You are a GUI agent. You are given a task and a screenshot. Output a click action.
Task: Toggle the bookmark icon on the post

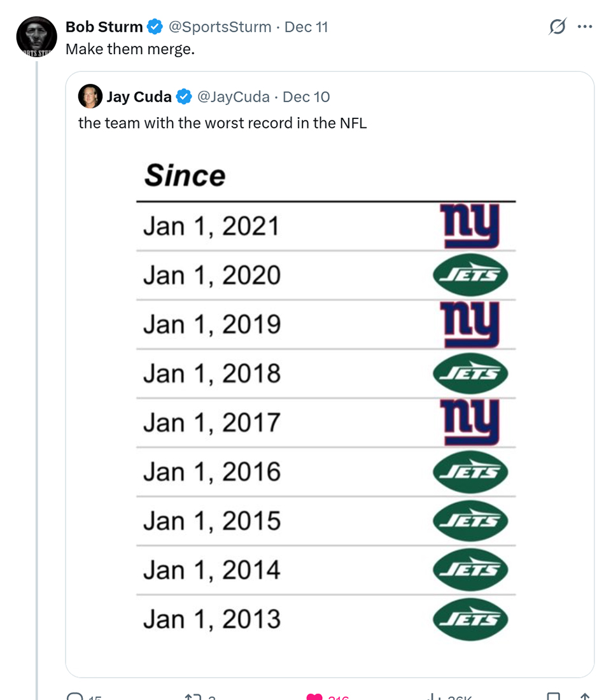point(554,696)
